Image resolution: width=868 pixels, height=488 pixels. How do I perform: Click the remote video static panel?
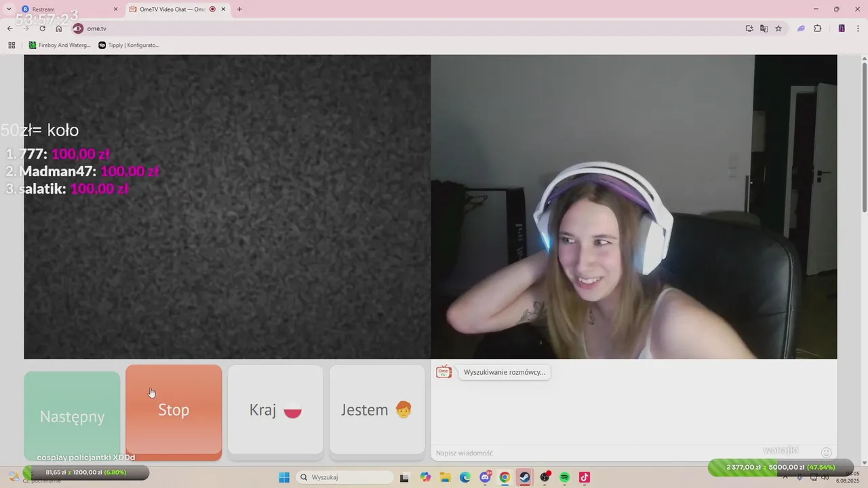click(x=227, y=207)
